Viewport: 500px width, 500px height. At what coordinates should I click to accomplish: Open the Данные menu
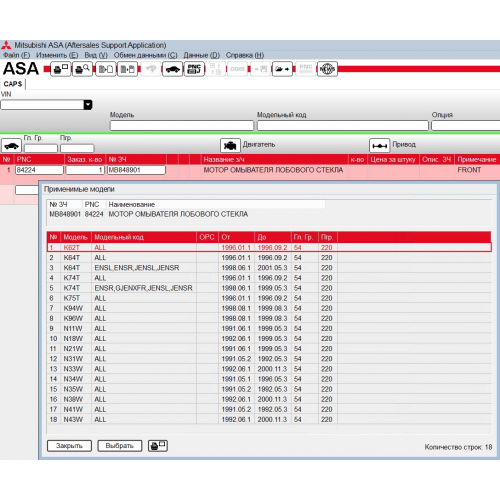(202, 55)
